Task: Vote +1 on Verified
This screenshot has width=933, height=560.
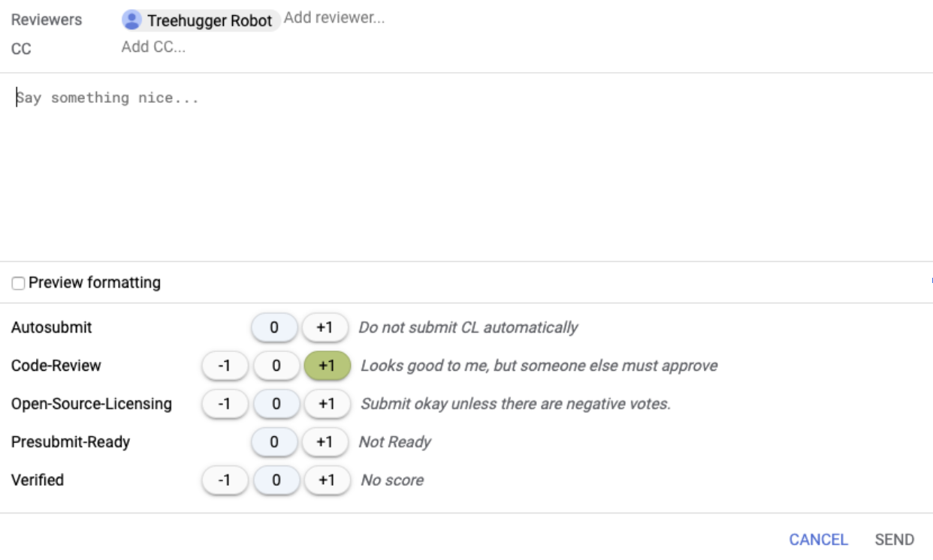Action: click(x=328, y=480)
